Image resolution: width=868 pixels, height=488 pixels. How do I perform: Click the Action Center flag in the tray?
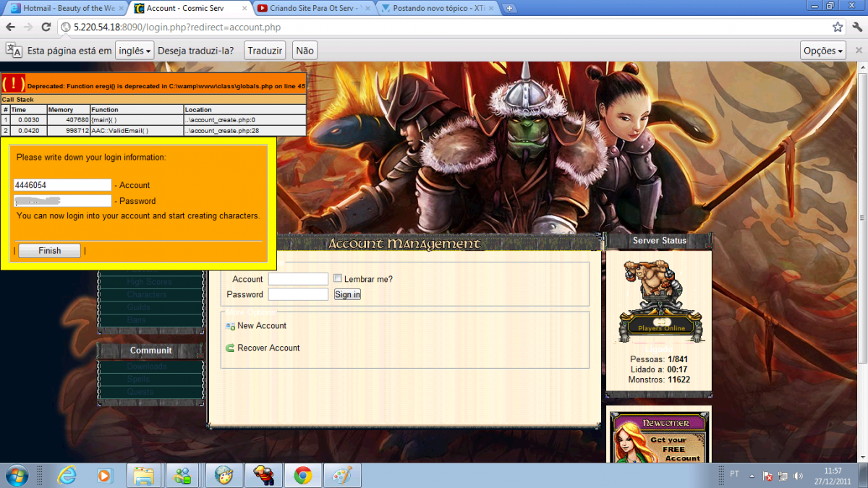point(767,476)
